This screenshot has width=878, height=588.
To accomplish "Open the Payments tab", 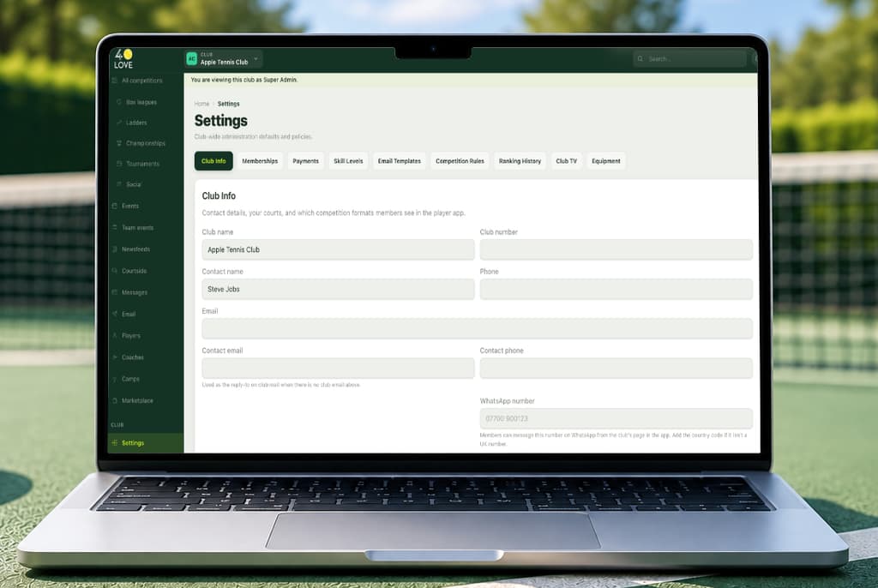I will [306, 161].
